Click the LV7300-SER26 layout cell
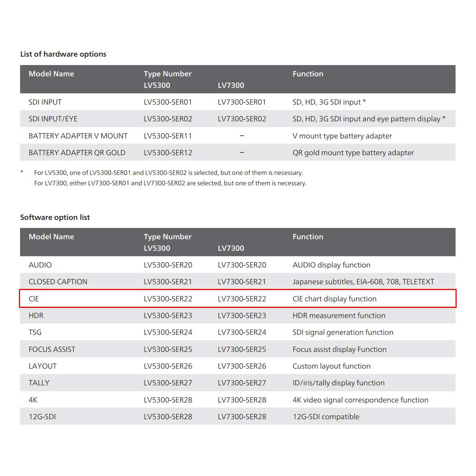Screen dimensions: 476x476 coord(242,366)
